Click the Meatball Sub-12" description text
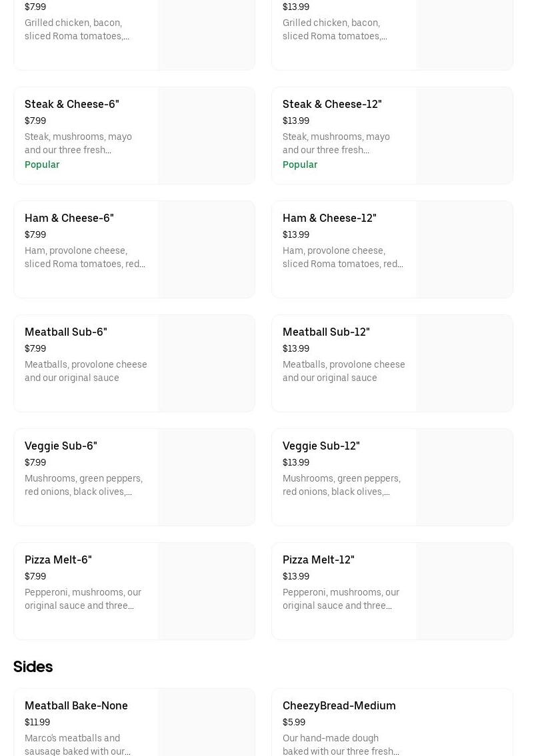 click(343, 372)
